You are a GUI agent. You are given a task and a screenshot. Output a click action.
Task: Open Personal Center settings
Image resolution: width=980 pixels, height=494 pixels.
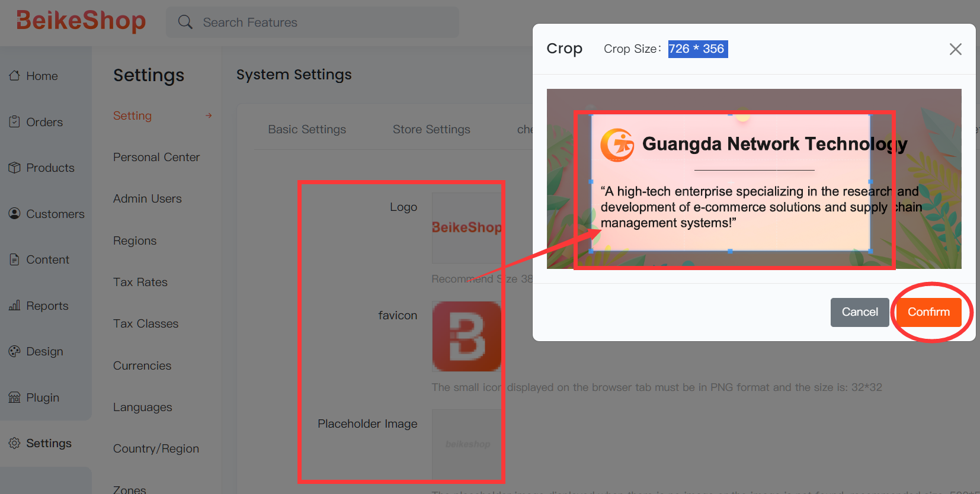click(x=156, y=157)
